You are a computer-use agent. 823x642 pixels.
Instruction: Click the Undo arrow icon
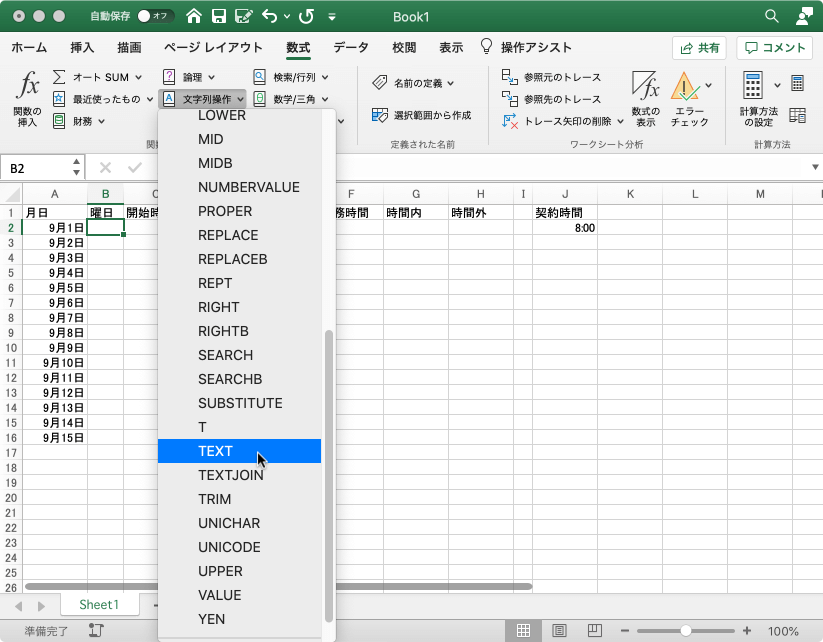(x=270, y=16)
